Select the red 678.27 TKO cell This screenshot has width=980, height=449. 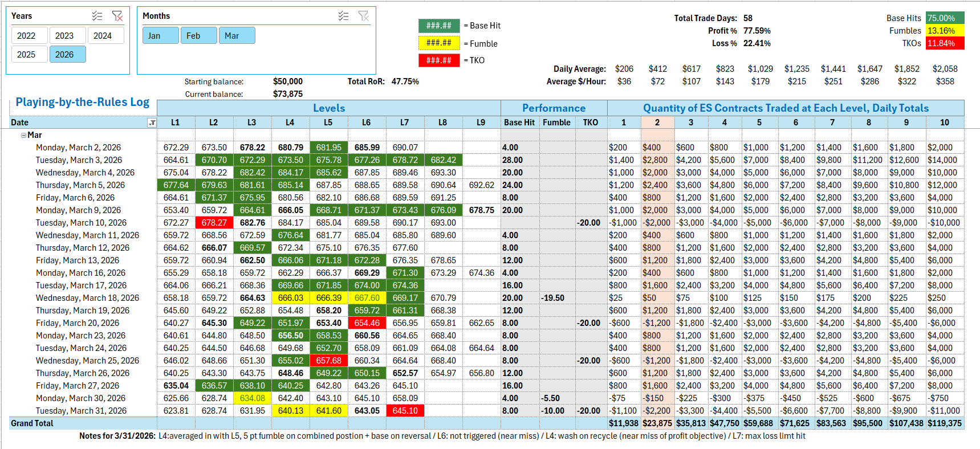pyautogui.click(x=214, y=223)
